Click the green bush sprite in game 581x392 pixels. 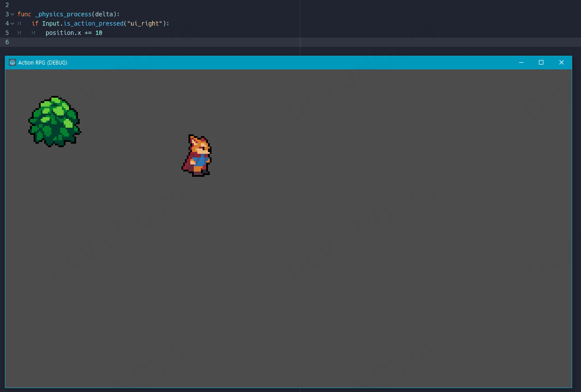[x=55, y=122]
